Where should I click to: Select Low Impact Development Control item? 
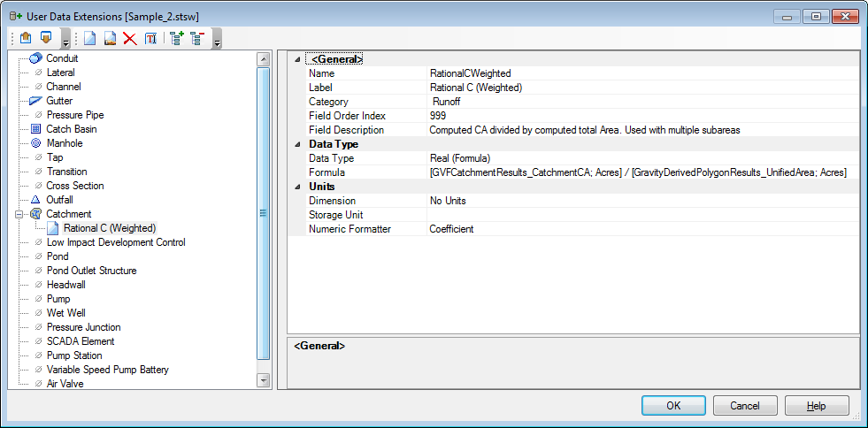pyautogui.click(x=116, y=242)
